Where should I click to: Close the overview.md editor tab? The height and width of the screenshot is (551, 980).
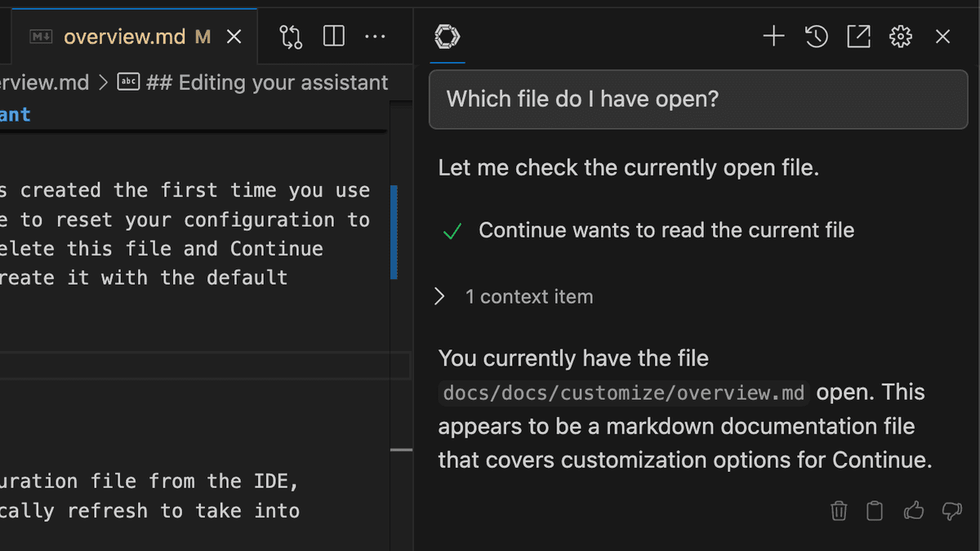[x=234, y=37]
